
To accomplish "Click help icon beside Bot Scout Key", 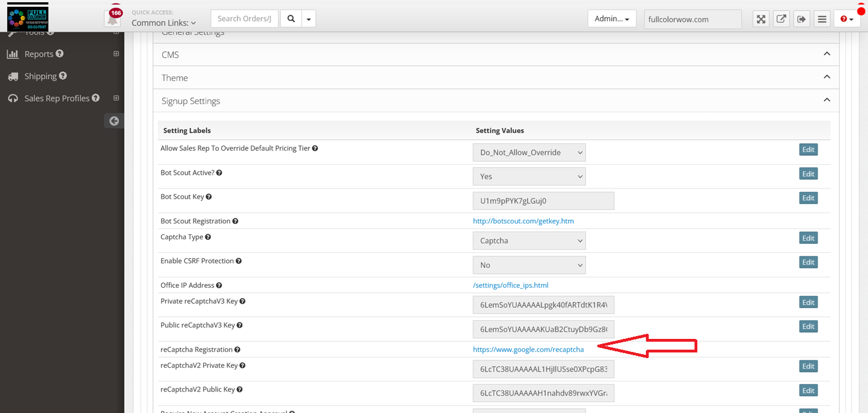I will tap(209, 197).
